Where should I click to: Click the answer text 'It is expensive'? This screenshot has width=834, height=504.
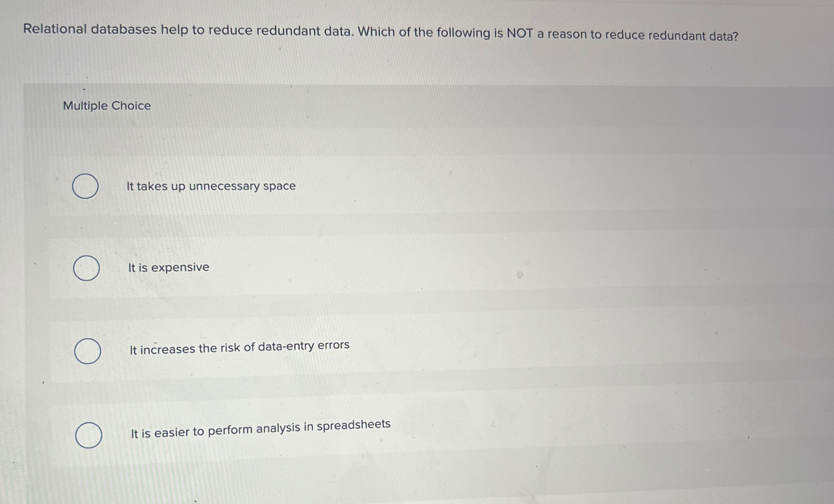168,267
